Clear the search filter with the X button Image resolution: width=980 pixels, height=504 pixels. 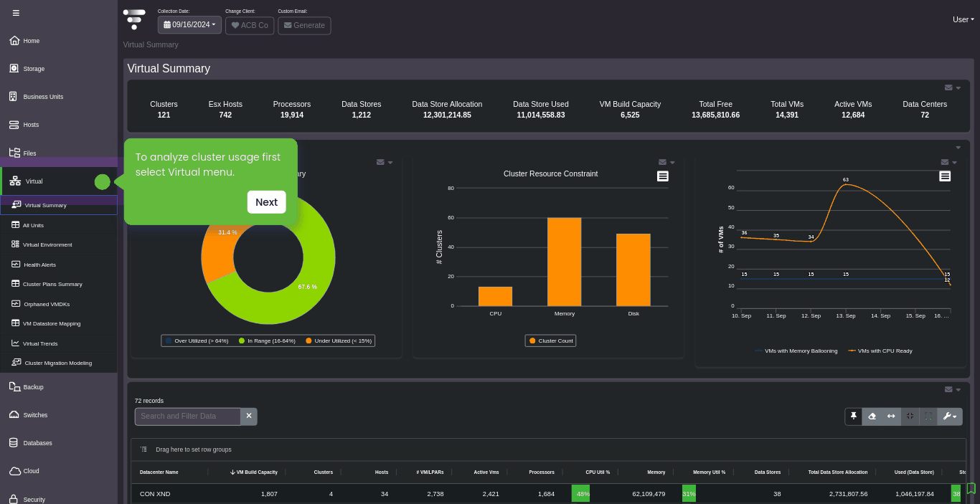[x=249, y=416]
